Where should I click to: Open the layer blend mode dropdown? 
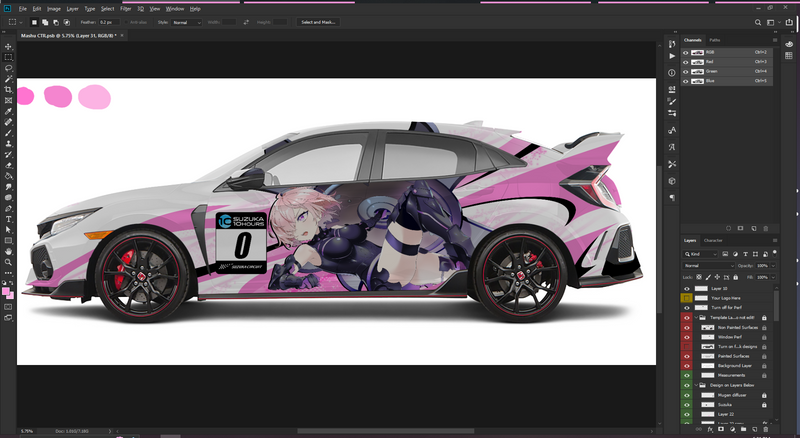[x=703, y=265]
